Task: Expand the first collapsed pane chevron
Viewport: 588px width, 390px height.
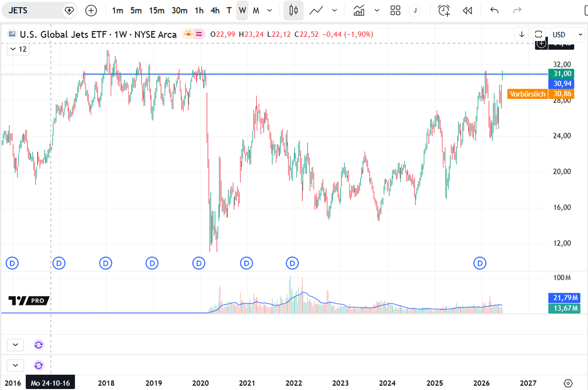Action: point(15,345)
